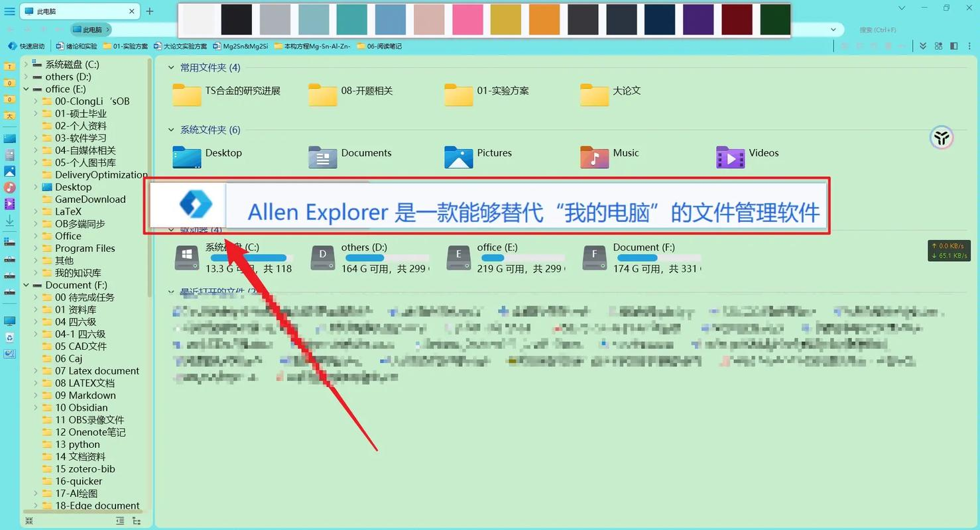The width and height of the screenshot is (980, 530).
Task: Open the Videos system folder
Action: point(747,157)
